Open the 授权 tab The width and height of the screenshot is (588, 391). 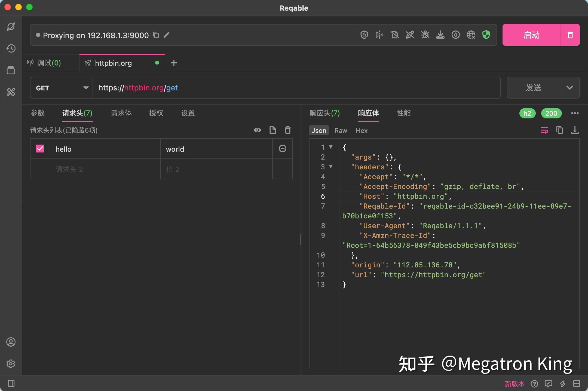[x=156, y=113]
